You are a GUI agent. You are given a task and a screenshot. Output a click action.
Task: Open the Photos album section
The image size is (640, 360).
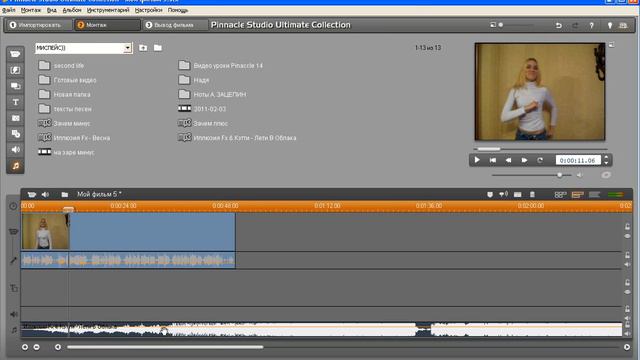point(16,118)
